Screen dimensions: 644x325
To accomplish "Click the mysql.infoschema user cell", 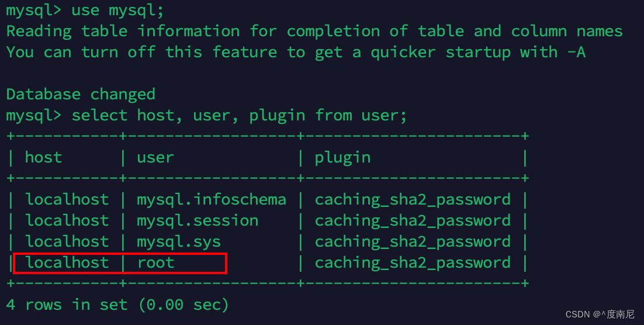I will 211,200.
